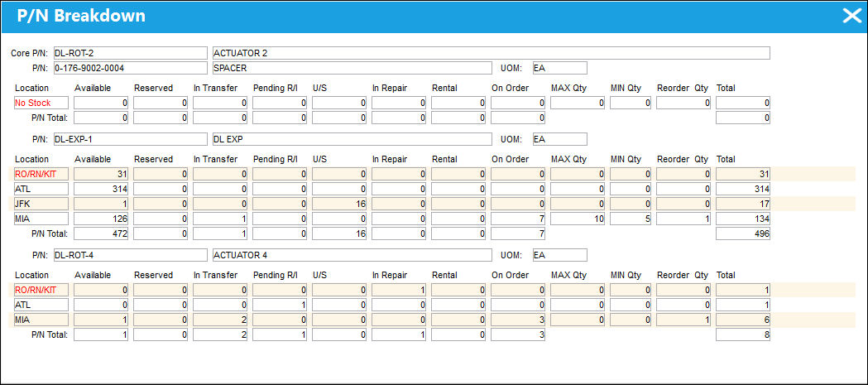Image resolution: width=868 pixels, height=385 pixels.
Task: Click JFK Total value 17
Action: point(743,204)
